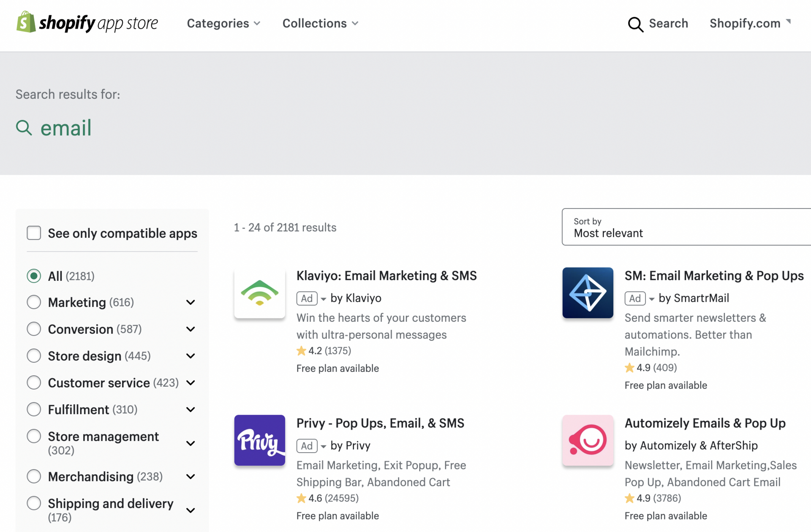
Task: Expand the Marketing subcategories chevron
Action: (191, 302)
